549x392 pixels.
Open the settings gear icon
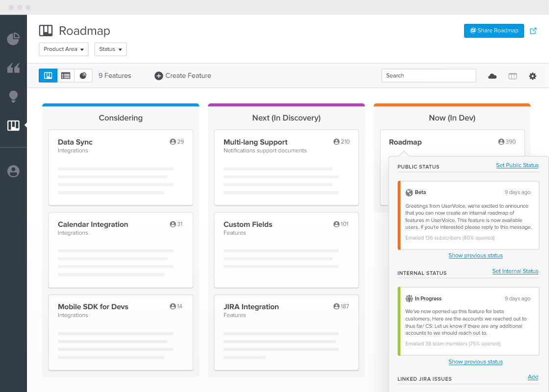(x=532, y=76)
